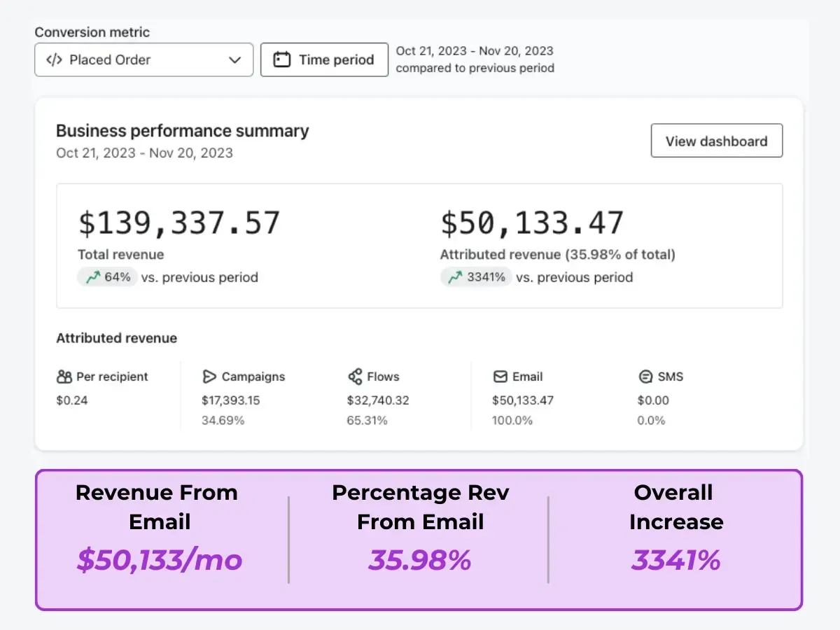Select the $139,337.57 total revenue figure
This screenshot has height=630, width=840.
coord(179,223)
